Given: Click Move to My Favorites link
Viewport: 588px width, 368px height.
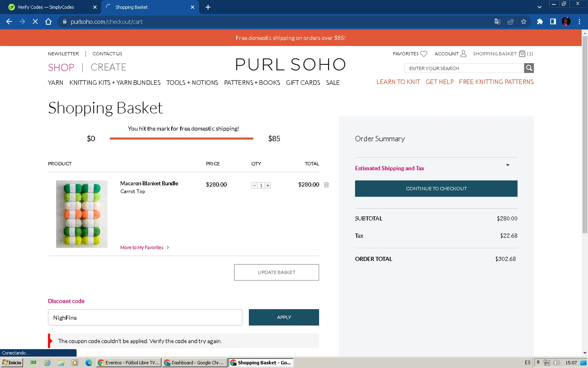Looking at the screenshot, I should (142, 248).
